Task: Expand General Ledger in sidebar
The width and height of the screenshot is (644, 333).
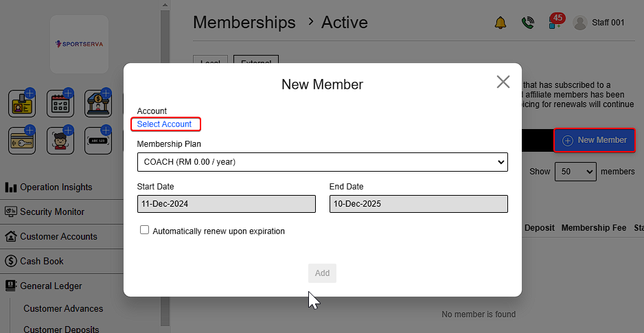Action: click(51, 286)
